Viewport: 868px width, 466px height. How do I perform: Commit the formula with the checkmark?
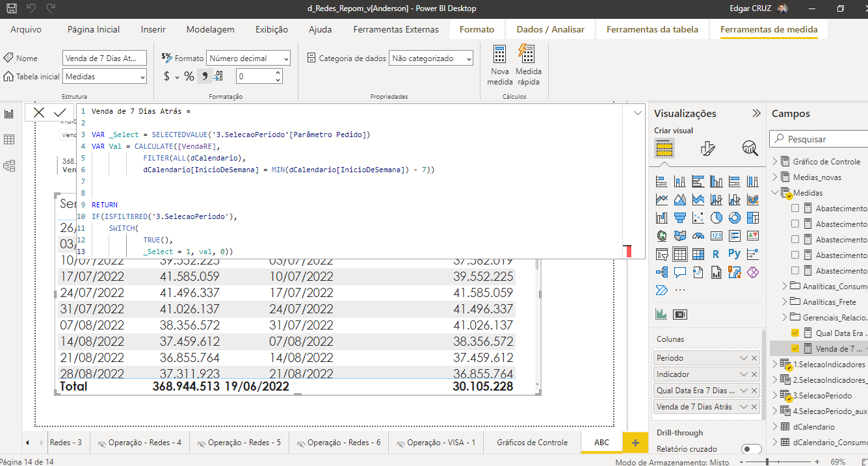pos(60,112)
